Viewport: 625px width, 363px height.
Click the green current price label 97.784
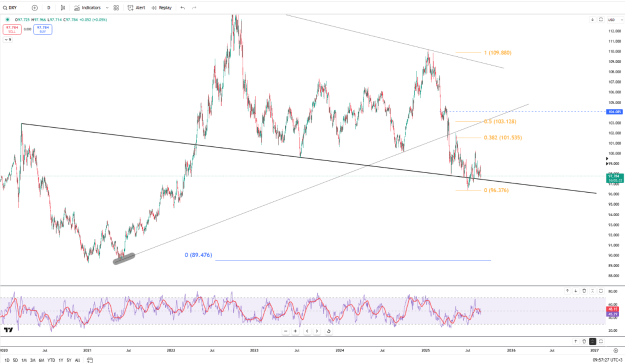pyautogui.click(x=615, y=178)
